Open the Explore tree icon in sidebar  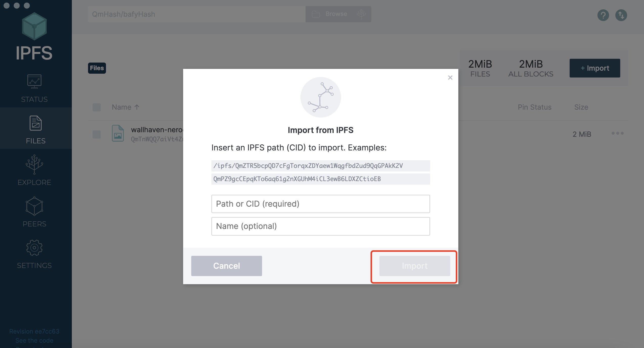coord(34,165)
